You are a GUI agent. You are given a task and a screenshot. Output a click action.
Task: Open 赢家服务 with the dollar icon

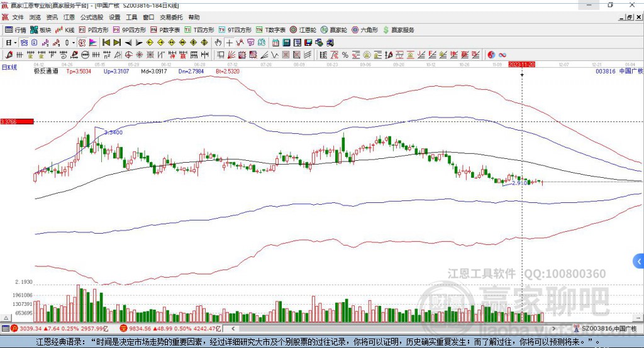pos(398,30)
